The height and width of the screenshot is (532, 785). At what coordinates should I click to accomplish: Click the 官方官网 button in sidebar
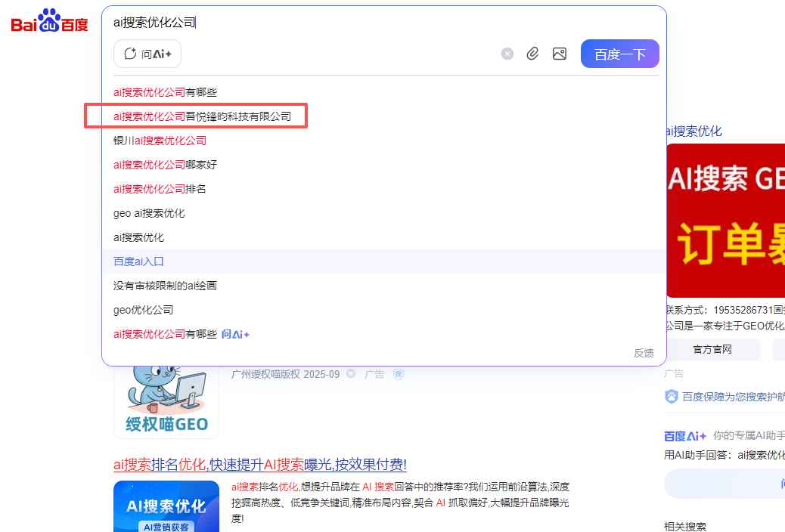coord(712,349)
